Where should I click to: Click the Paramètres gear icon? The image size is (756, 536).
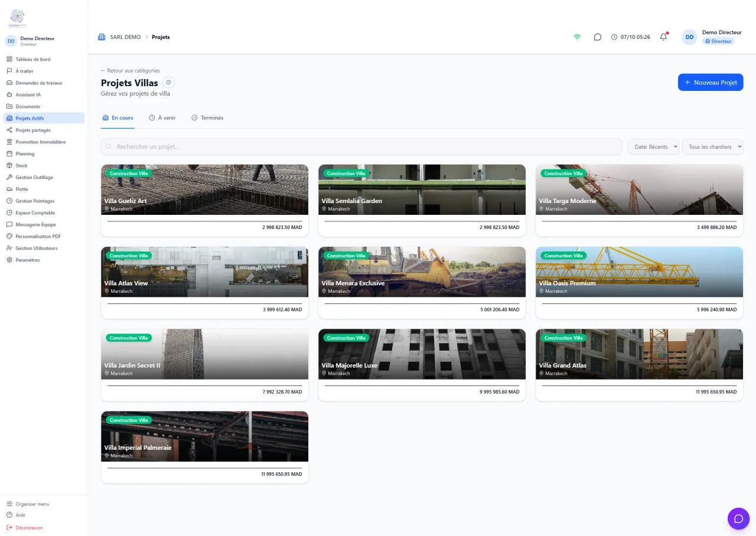pyautogui.click(x=9, y=260)
